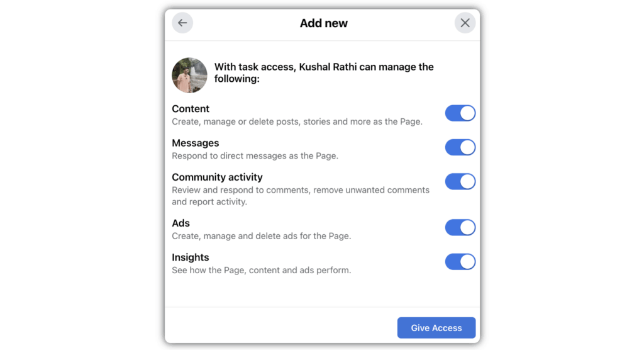Toggle off Insights access
This screenshot has width=644, height=350.
point(460,261)
